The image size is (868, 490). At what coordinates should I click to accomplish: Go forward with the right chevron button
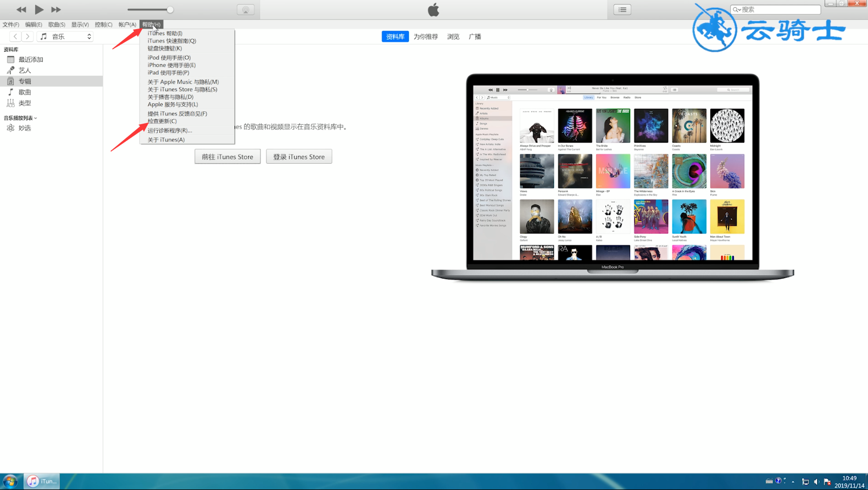coord(27,36)
